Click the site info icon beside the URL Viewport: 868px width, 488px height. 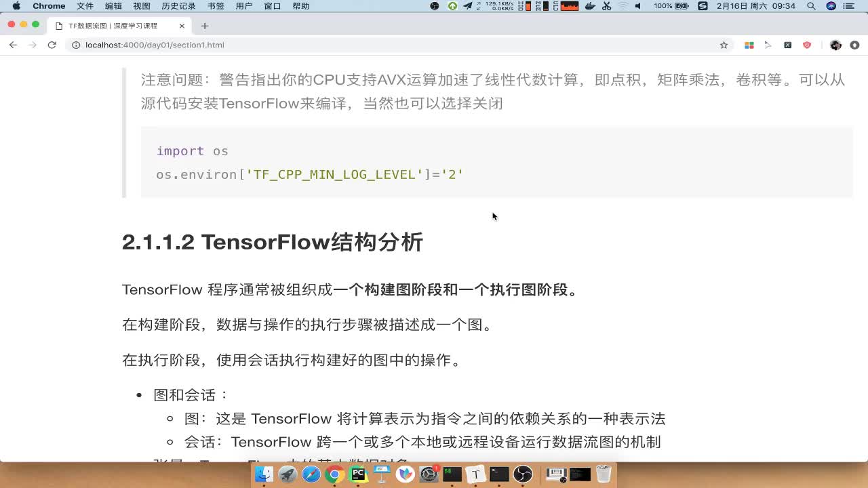(76, 45)
